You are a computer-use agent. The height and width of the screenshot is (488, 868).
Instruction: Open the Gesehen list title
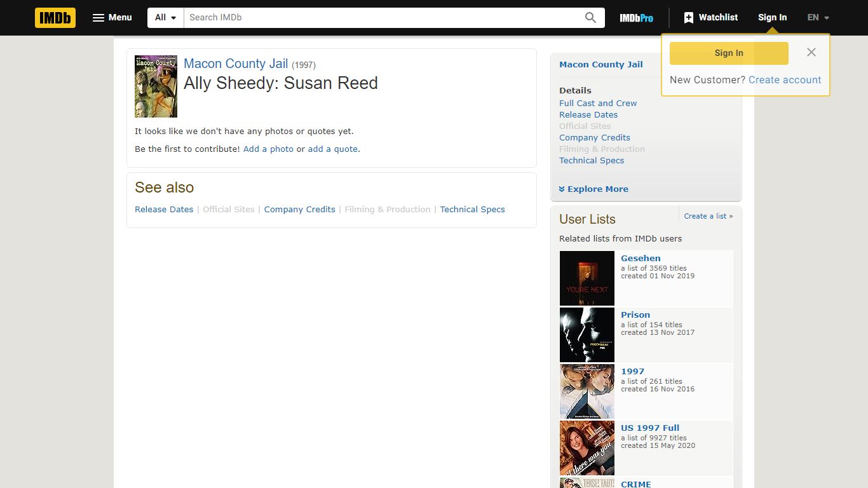click(x=641, y=259)
